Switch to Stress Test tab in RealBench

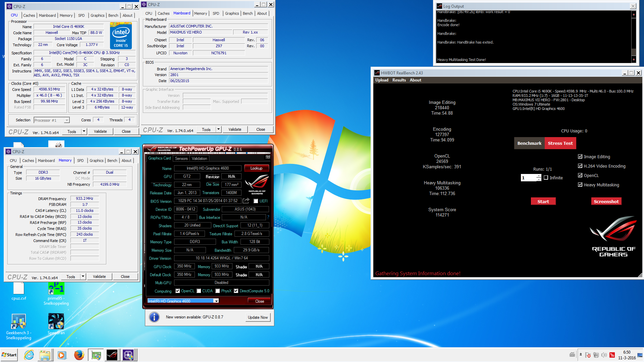click(560, 143)
